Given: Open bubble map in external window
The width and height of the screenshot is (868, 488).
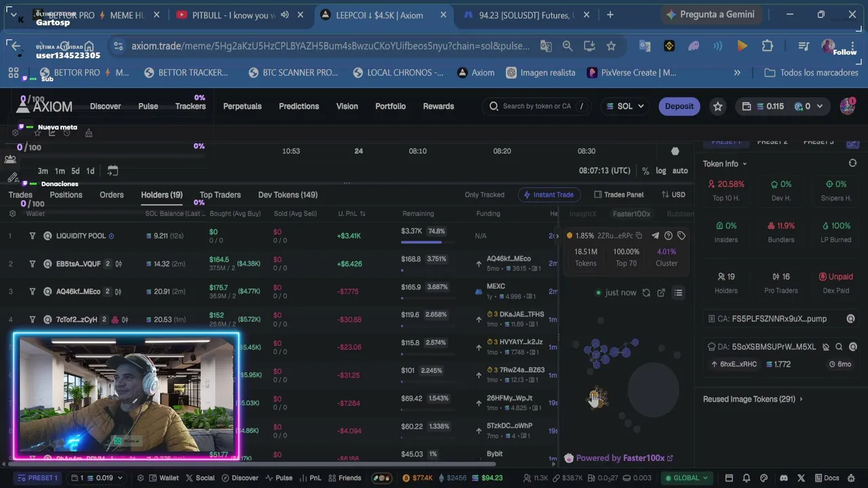Looking at the screenshot, I should [x=661, y=293].
